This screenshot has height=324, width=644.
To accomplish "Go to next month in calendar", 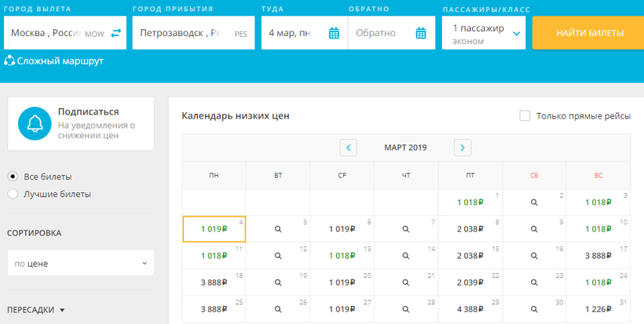I will [x=463, y=147].
